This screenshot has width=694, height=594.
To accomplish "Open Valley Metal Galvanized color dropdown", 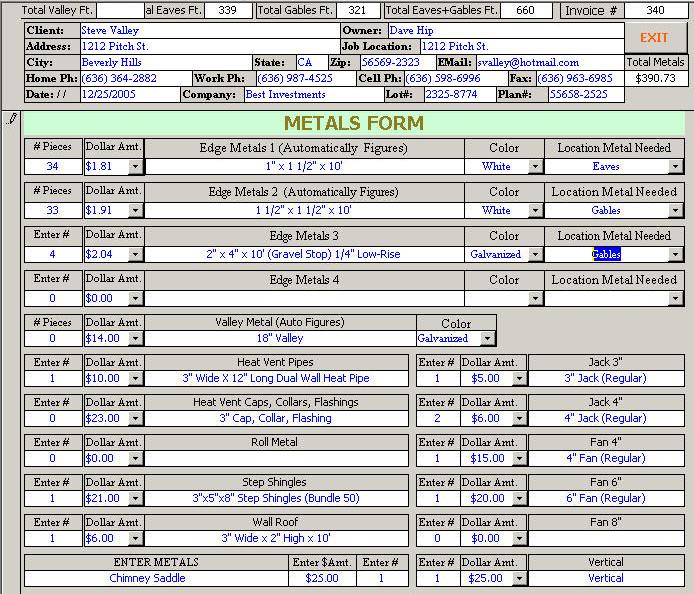I will [x=487, y=339].
